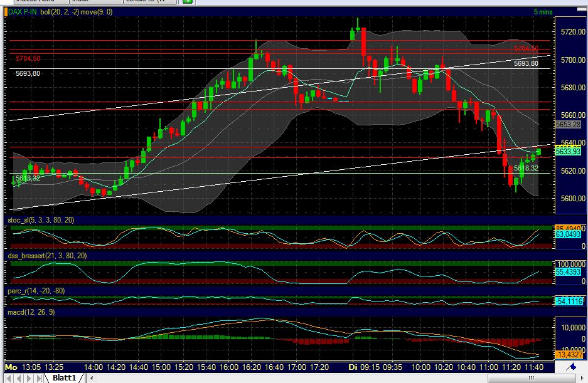588x383 pixels.
Task: Click the red 5704,50 label on right
Action: pos(526,49)
